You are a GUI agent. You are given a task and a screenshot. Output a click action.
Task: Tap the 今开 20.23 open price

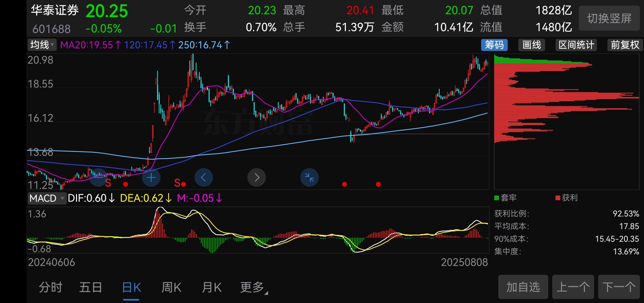[x=262, y=10]
